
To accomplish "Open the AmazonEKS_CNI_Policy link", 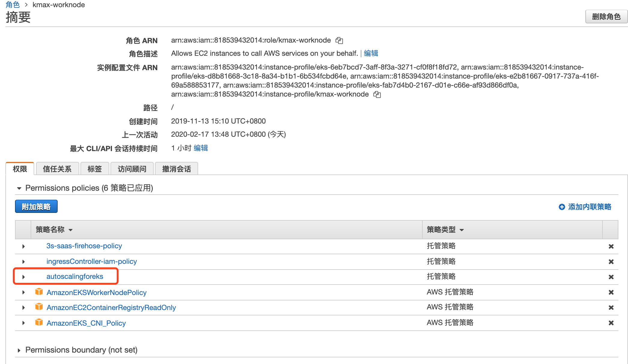I will (86, 323).
